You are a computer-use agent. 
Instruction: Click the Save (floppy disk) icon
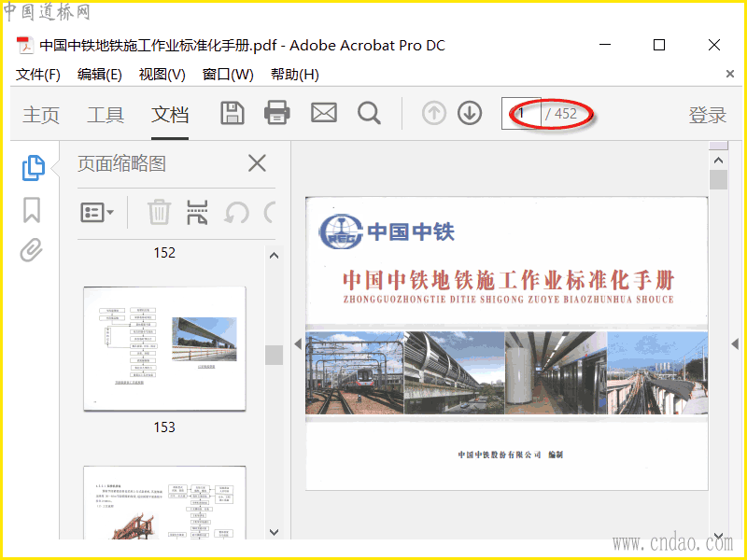coord(233,113)
